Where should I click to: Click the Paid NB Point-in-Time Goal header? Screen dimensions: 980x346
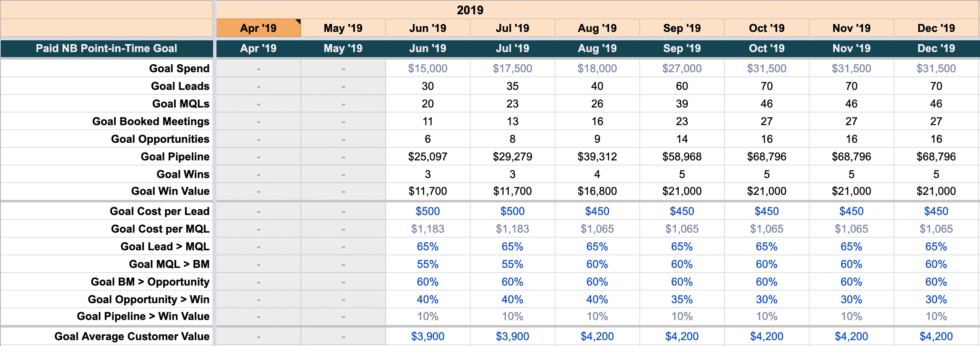pyautogui.click(x=107, y=48)
